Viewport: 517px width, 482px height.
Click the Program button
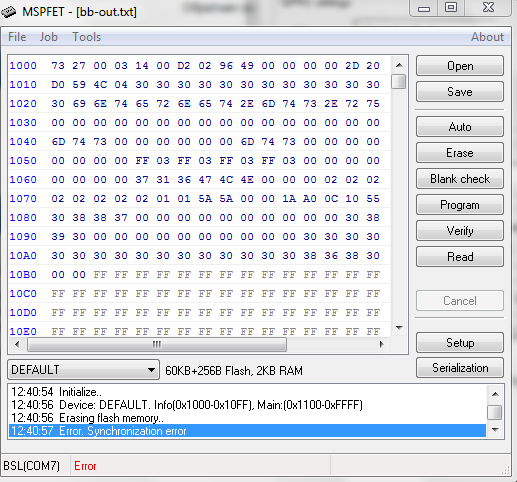[460, 205]
